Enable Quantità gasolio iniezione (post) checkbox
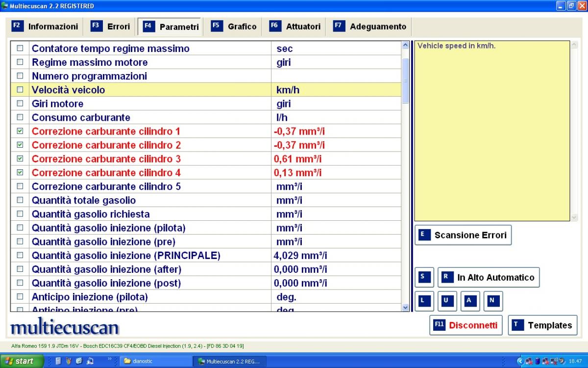Image resolution: width=588 pixels, height=368 pixels. click(x=20, y=283)
